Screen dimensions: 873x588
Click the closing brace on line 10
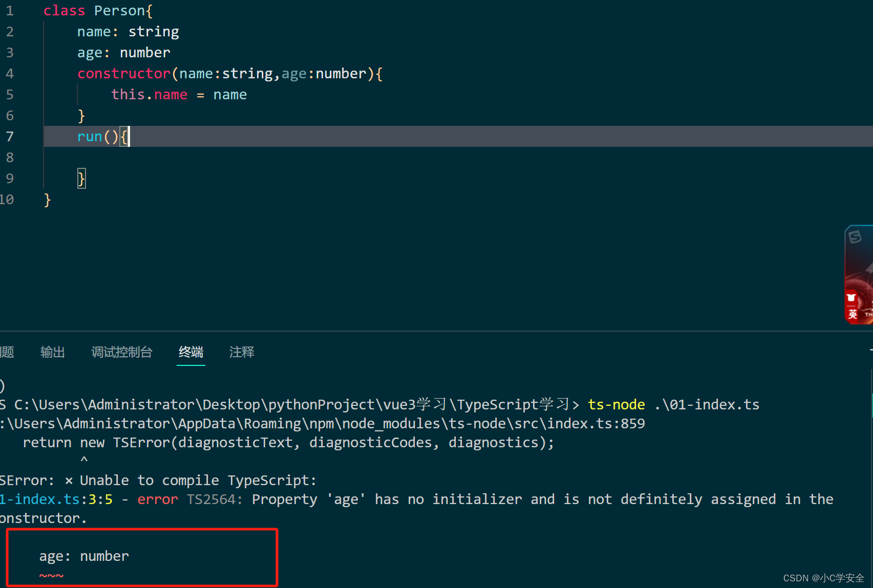tap(47, 199)
